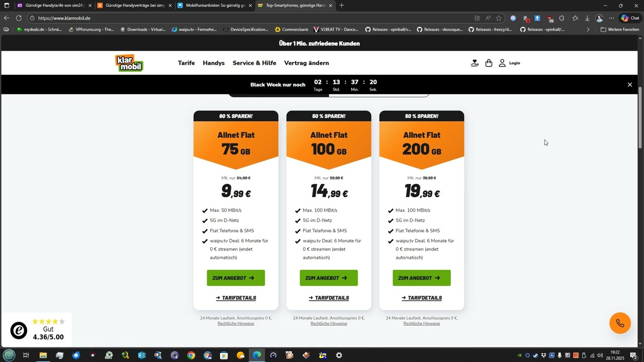
Task: Open Tarifdetails of 200 GB plan
Action: (x=422, y=298)
